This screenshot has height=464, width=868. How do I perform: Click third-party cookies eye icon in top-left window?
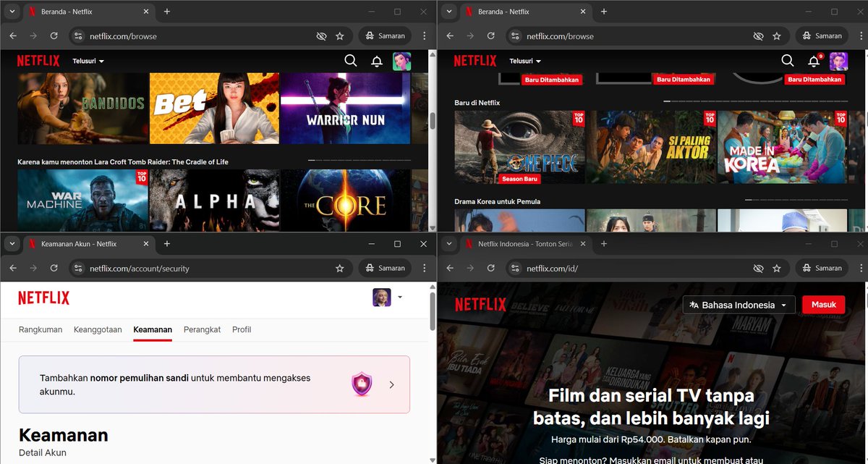321,36
